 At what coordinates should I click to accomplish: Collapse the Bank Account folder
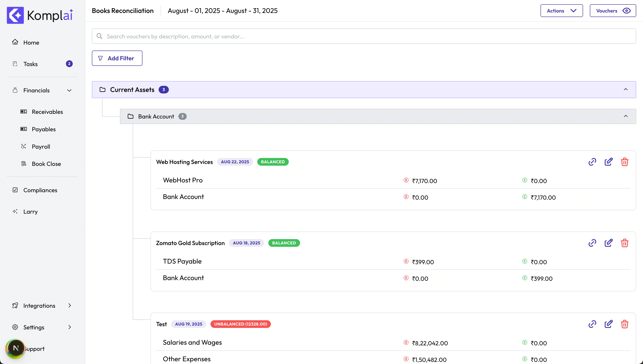tap(626, 116)
